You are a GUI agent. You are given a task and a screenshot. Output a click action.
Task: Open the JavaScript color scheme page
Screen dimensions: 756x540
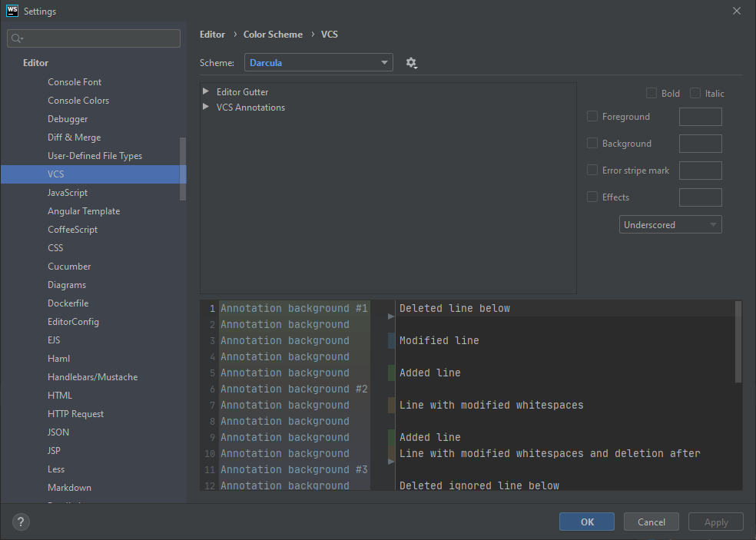[x=68, y=193]
